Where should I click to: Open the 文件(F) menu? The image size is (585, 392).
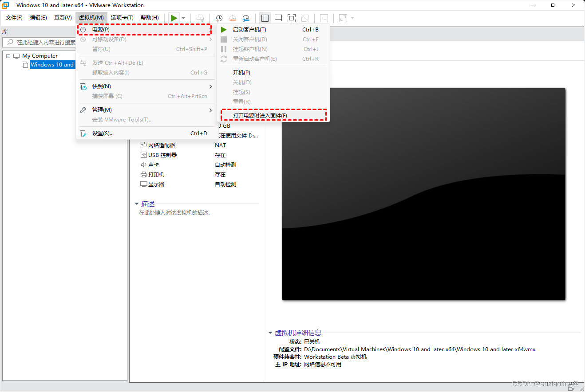(14, 18)
